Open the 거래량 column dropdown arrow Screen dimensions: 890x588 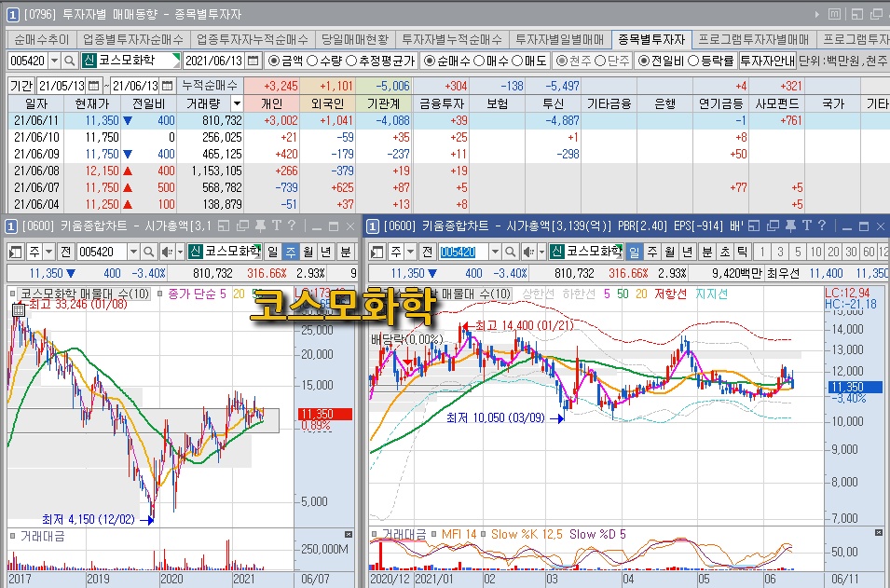pyautogui.click(x=237, y=103)
